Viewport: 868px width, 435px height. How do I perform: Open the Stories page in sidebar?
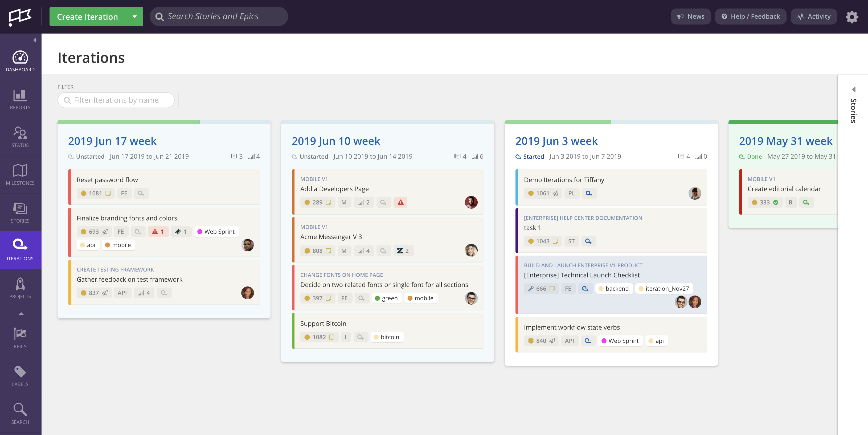point(20,213)
